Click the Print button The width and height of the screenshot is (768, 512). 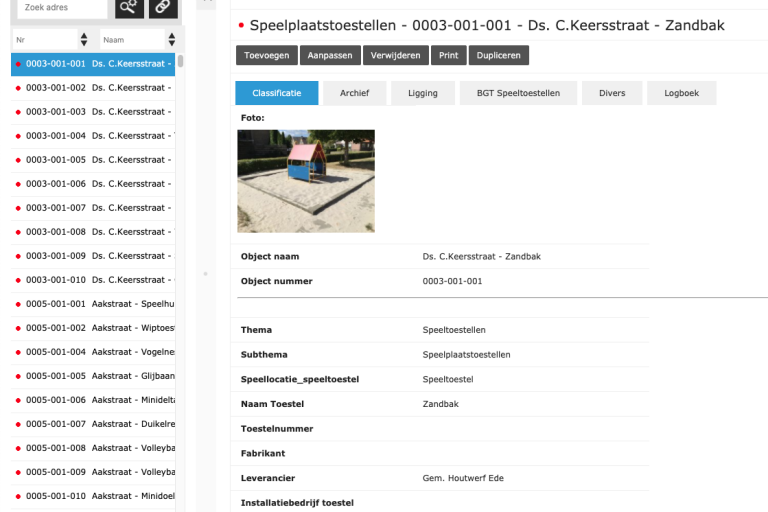point(448,55)
